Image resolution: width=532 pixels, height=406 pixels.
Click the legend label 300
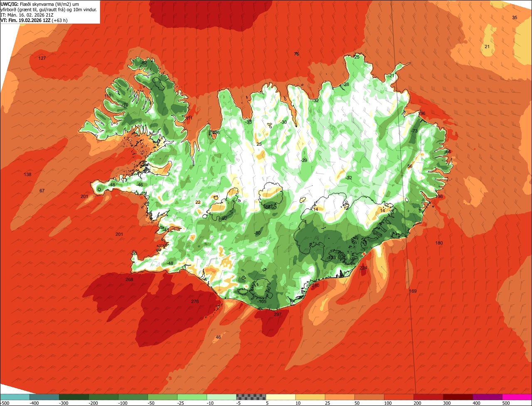(447, 403)
